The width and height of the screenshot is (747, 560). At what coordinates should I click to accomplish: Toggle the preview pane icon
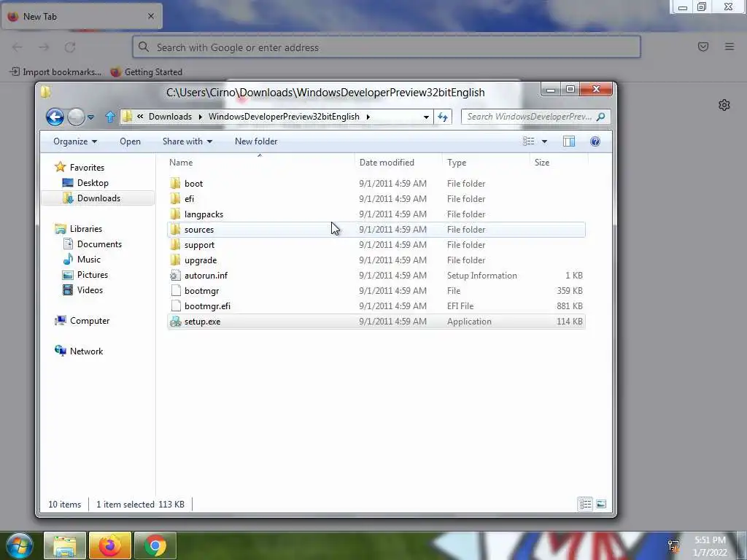coord(569,141)
